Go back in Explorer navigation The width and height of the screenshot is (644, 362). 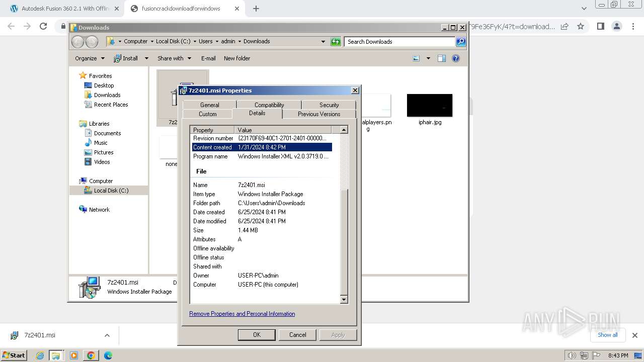tap(77, 42)
